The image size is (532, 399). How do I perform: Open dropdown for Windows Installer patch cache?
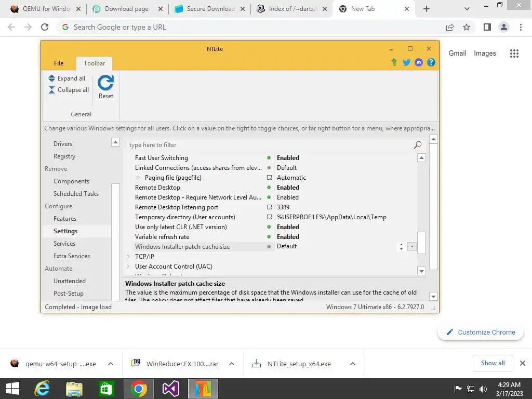(412, 246)
